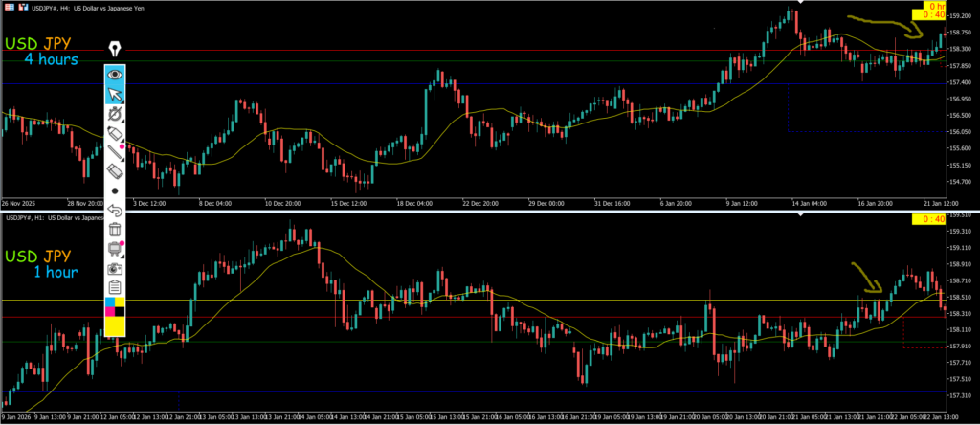Select the arrow cursor tool

click(x=115, y=94)
